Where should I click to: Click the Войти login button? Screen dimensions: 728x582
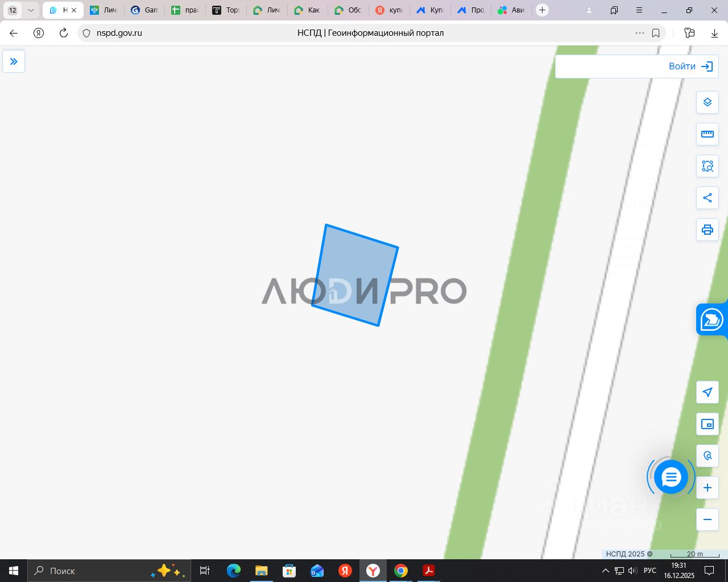(690, 66)
